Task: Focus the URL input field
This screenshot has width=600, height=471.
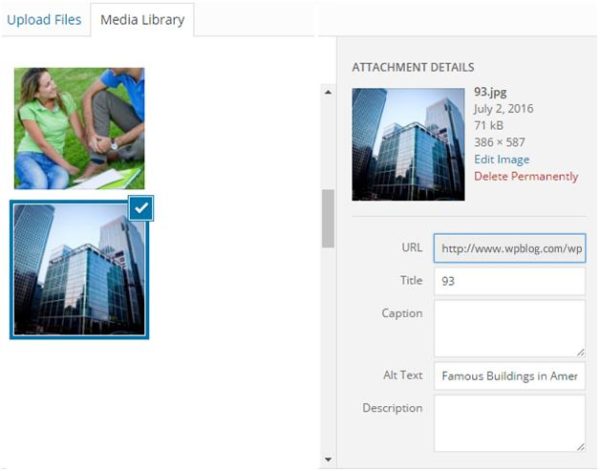Action: pos(510,248)
